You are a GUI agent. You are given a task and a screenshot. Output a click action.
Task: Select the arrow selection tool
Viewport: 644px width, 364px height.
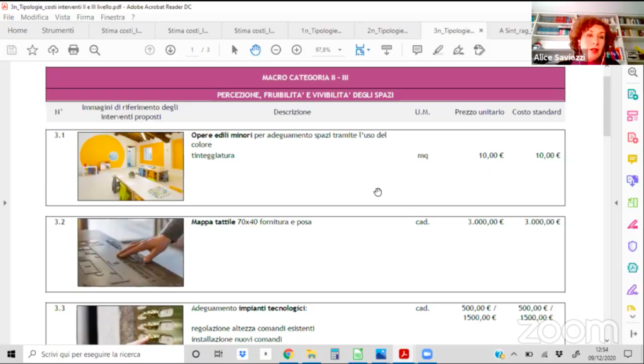pyautogui.click(x=235, y=50)
